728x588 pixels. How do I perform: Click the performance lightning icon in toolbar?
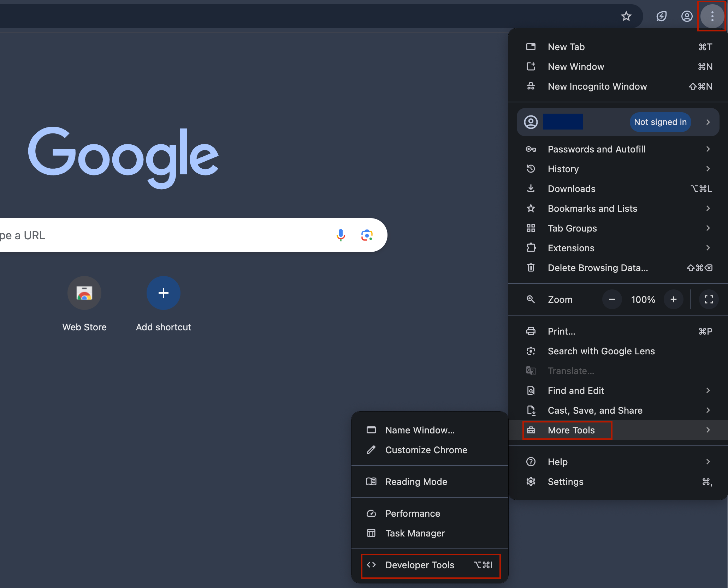pos(661,16)
